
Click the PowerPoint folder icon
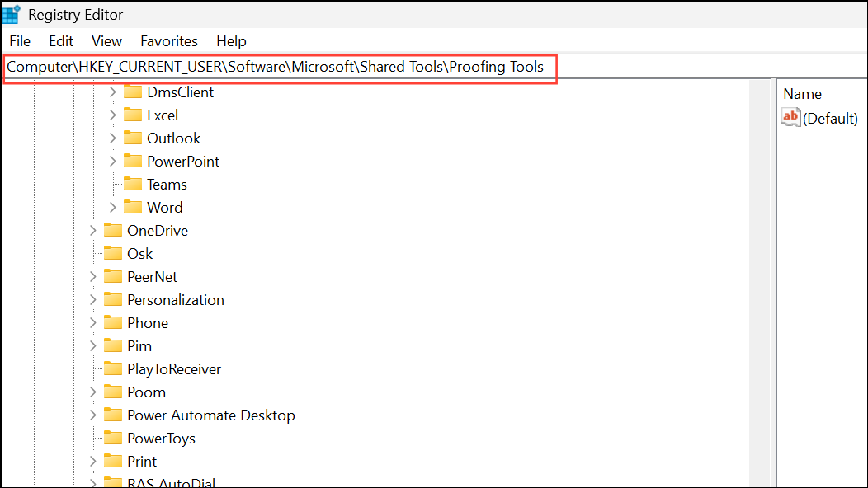point(132,161)
